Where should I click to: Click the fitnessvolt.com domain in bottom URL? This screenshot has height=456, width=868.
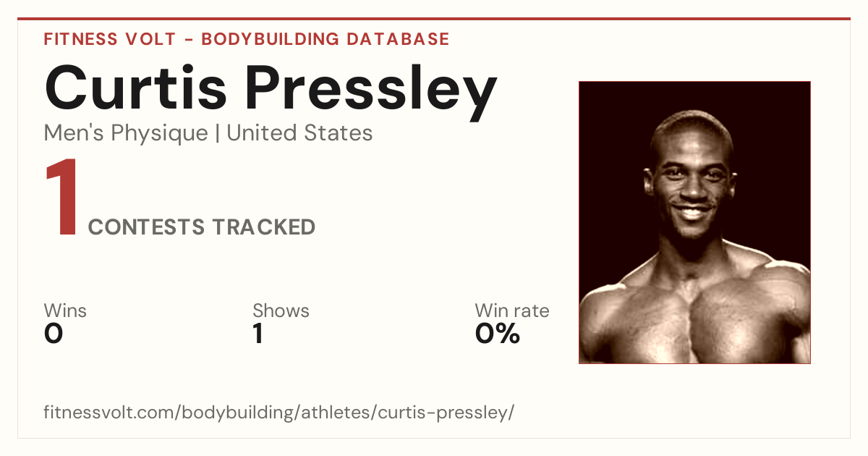click(x=110, y=413)
